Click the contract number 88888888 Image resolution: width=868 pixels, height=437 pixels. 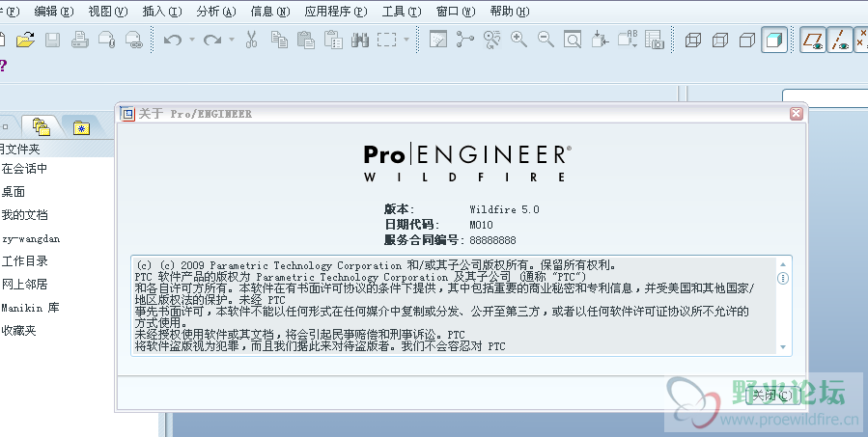coord(492,240)
